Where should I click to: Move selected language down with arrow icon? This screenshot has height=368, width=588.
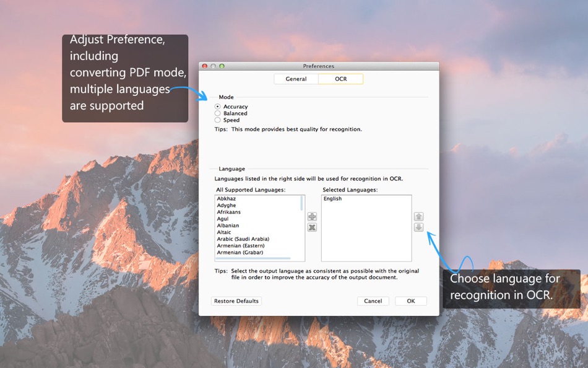coord(418,227)
